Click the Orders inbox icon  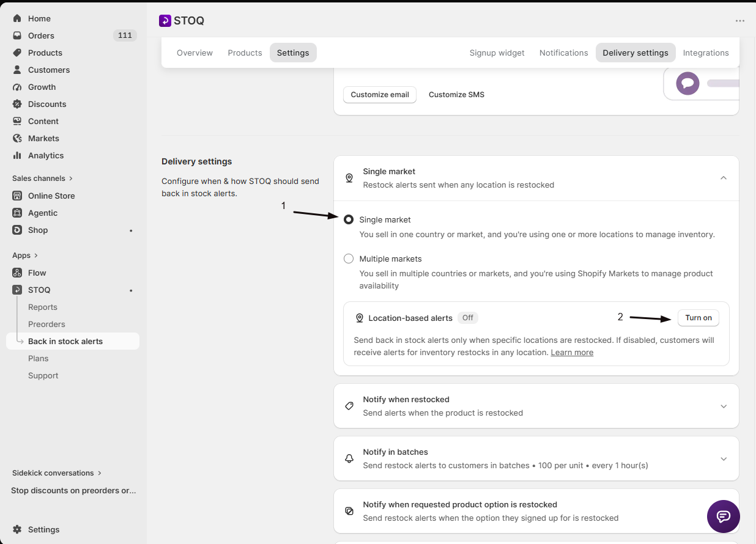[x=17, y=35]
